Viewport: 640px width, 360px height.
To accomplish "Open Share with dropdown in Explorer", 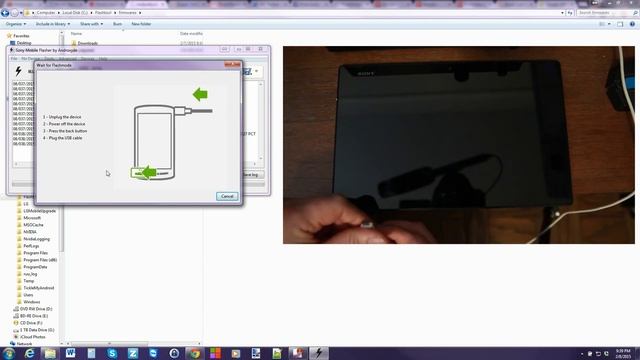I will [91, 24].
